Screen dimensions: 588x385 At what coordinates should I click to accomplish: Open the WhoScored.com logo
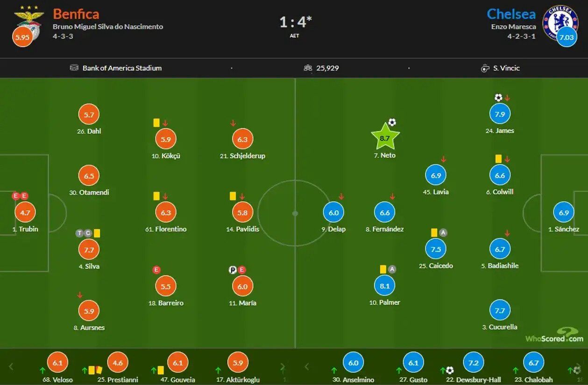(555, 335)
